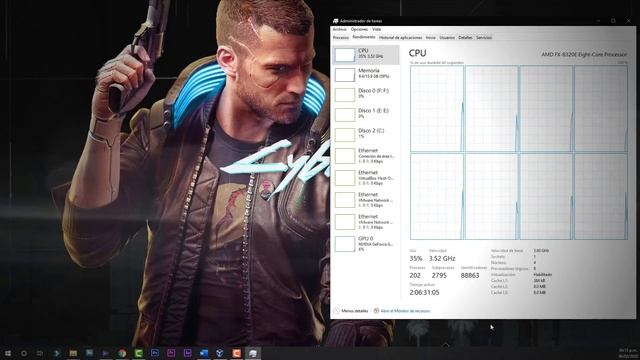Select Ethernet VirtualBox Host-Only entry
640x360 pixels.
point(366,178)
